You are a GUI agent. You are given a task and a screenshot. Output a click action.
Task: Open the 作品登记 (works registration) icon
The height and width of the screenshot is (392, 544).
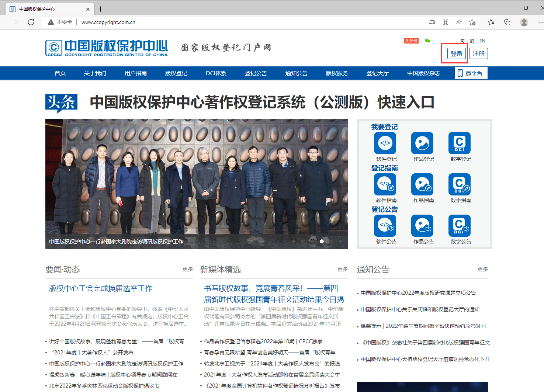point(422,143)
